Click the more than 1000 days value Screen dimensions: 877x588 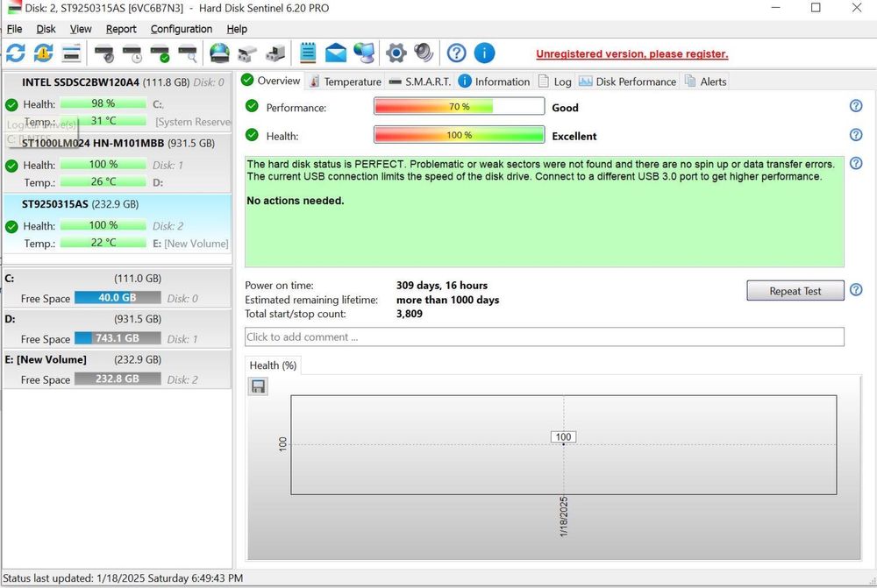447,300
